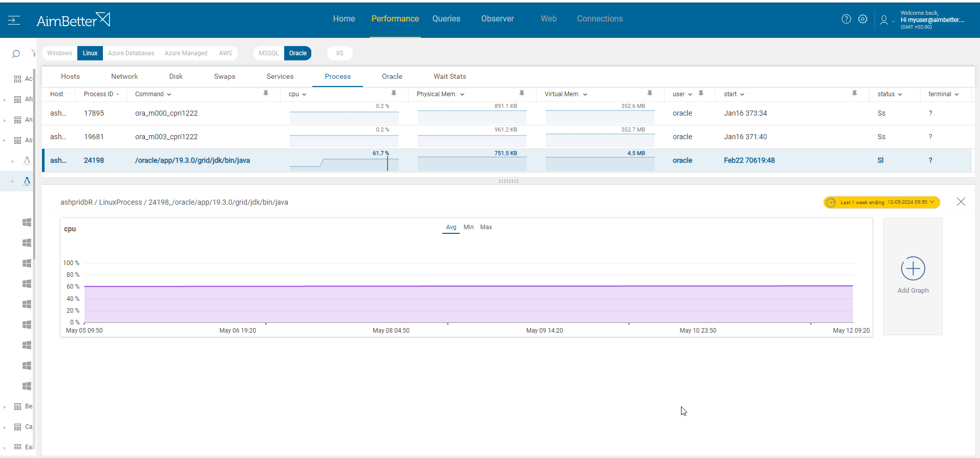Open the help question mark icon
The height and width of the screenshot is (458, 980).
pyautogui.click(x=846, y=19)
